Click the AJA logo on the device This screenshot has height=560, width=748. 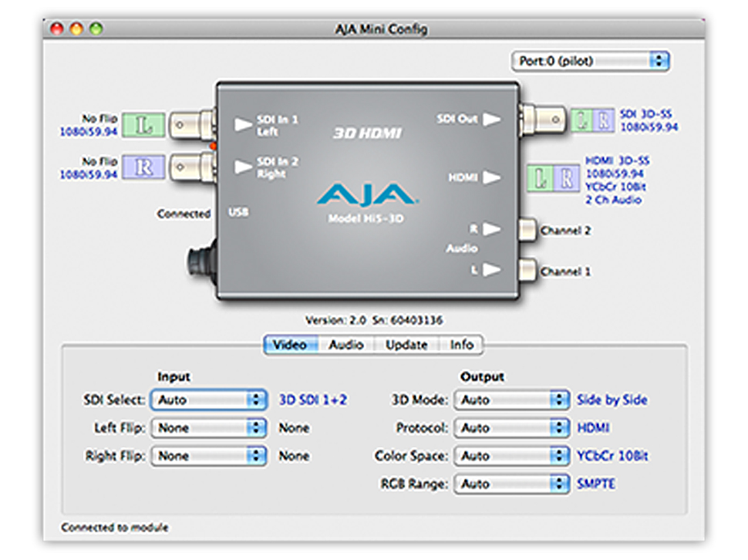pos(366,194)
